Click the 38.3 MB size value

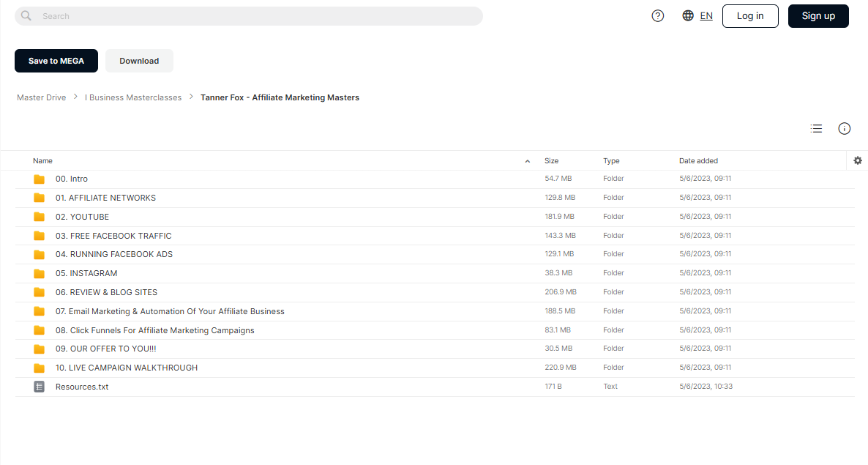558,273
